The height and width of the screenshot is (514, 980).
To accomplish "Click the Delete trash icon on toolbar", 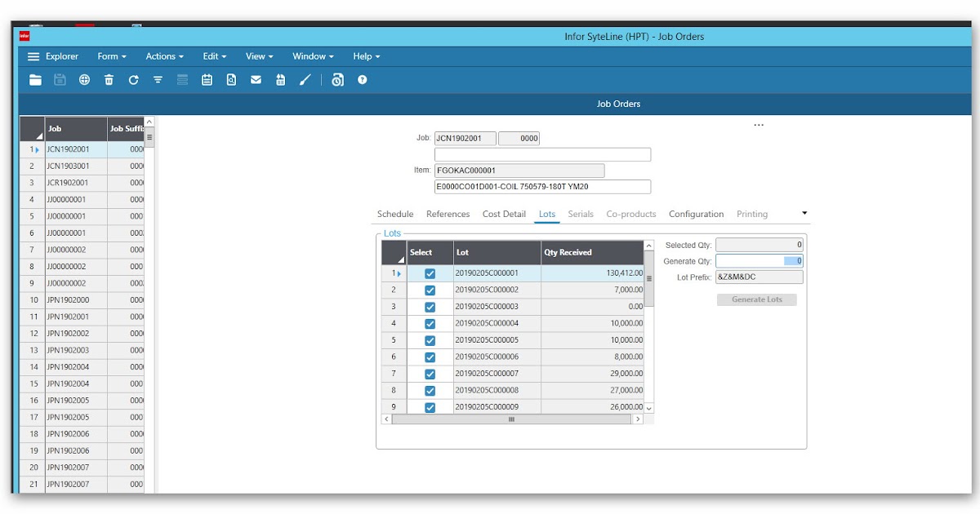I will click(x=108, y=79).
